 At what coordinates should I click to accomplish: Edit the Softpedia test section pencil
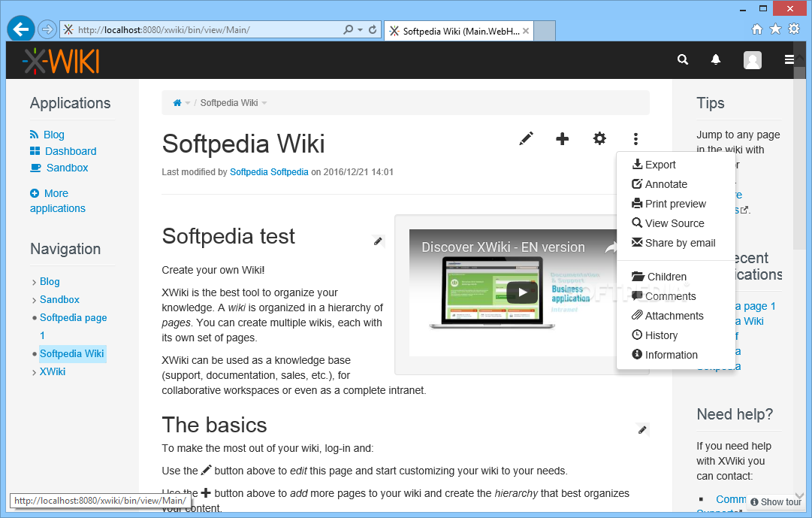click(378, 241)
